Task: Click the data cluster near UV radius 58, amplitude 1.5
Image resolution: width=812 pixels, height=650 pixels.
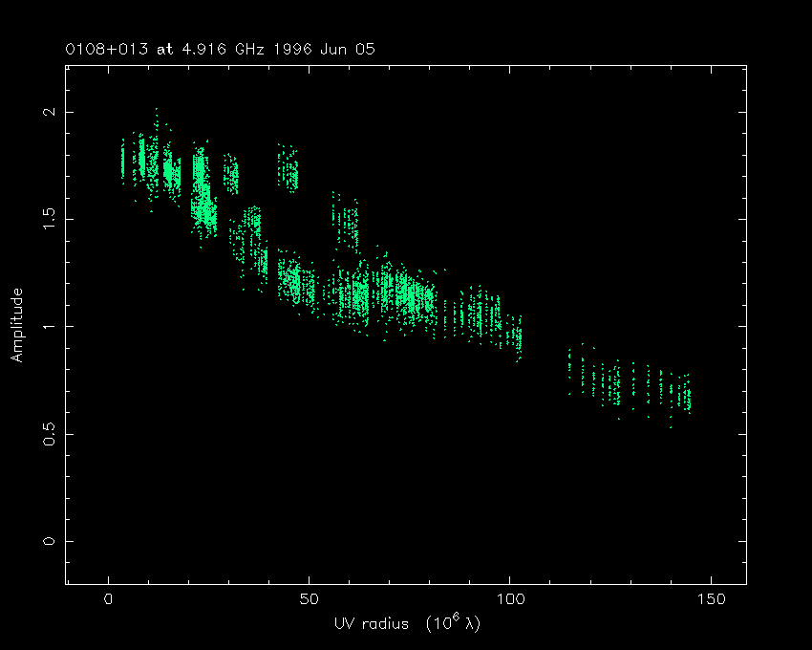Action: pos(345,222)
